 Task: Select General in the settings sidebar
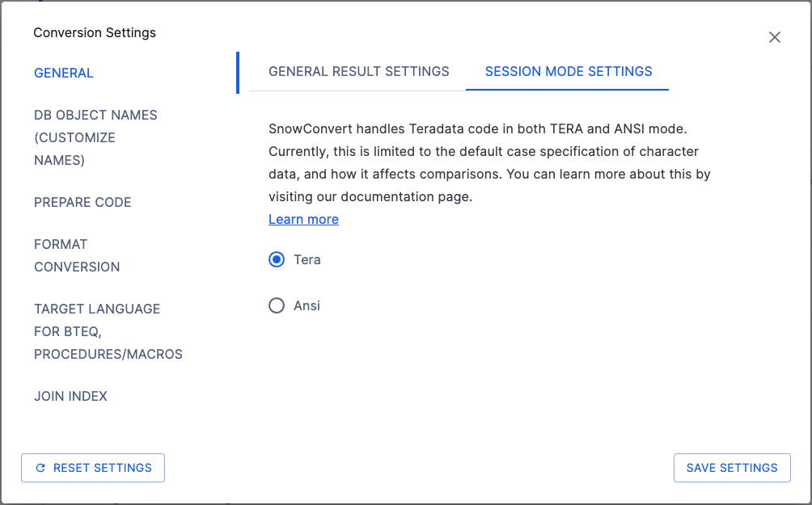click(64, 73)
